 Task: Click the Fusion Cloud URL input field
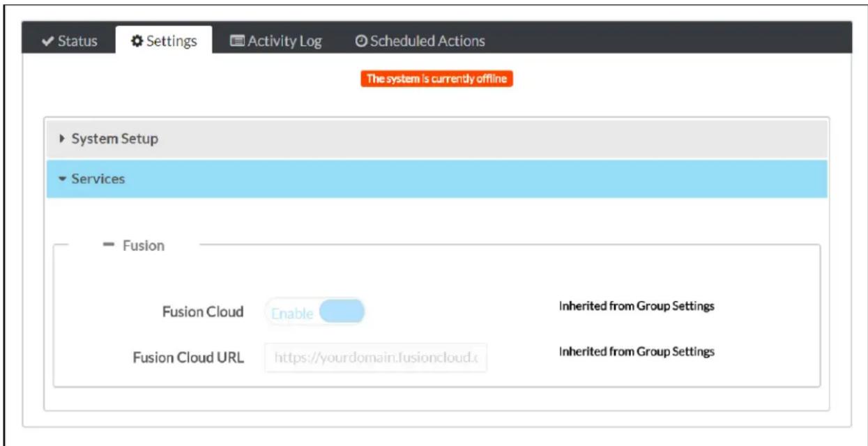pyautogui.click(x=376, y=357)
